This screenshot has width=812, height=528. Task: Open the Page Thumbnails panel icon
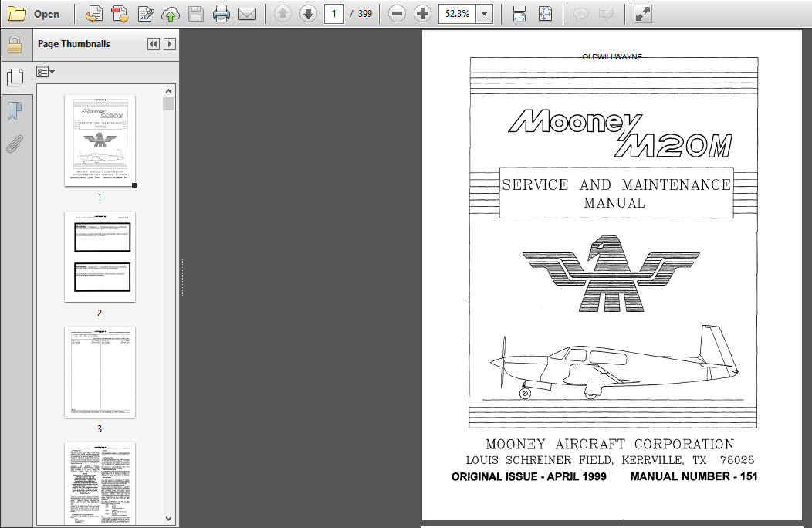coord(15,78)
